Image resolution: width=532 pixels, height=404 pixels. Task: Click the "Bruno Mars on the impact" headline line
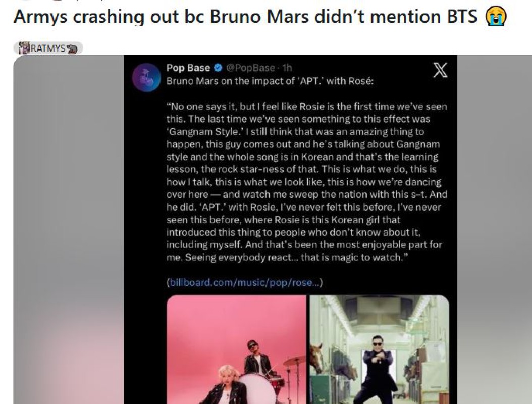tap(270, 81)
